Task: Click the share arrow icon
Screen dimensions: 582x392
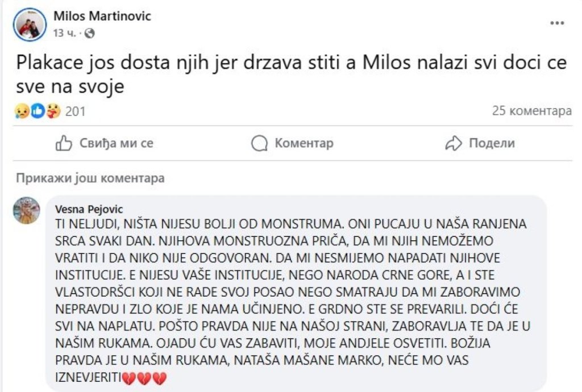Action: (454, 143)
